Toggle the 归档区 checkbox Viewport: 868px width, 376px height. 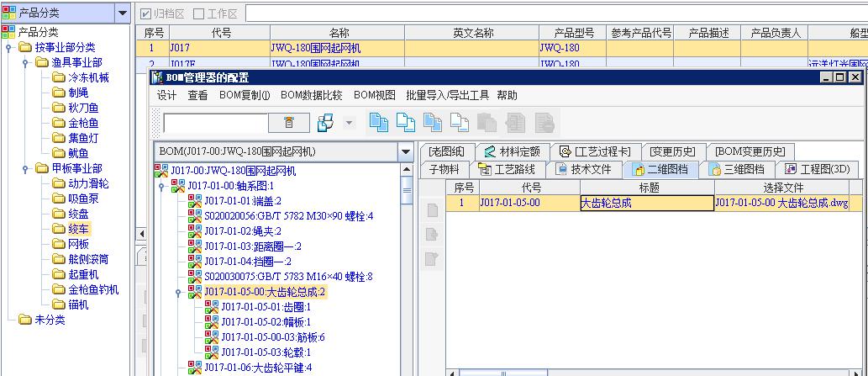click(145, 13)
